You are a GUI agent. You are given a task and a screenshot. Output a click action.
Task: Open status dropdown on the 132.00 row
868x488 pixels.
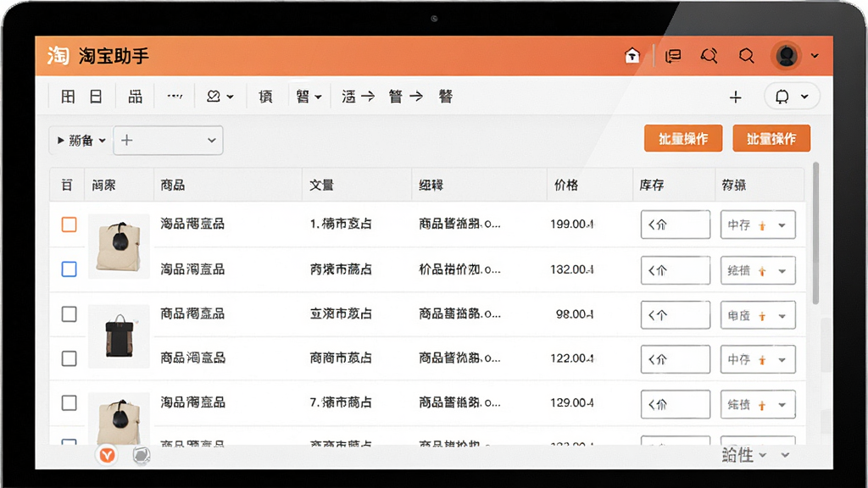tap(758, 270)
